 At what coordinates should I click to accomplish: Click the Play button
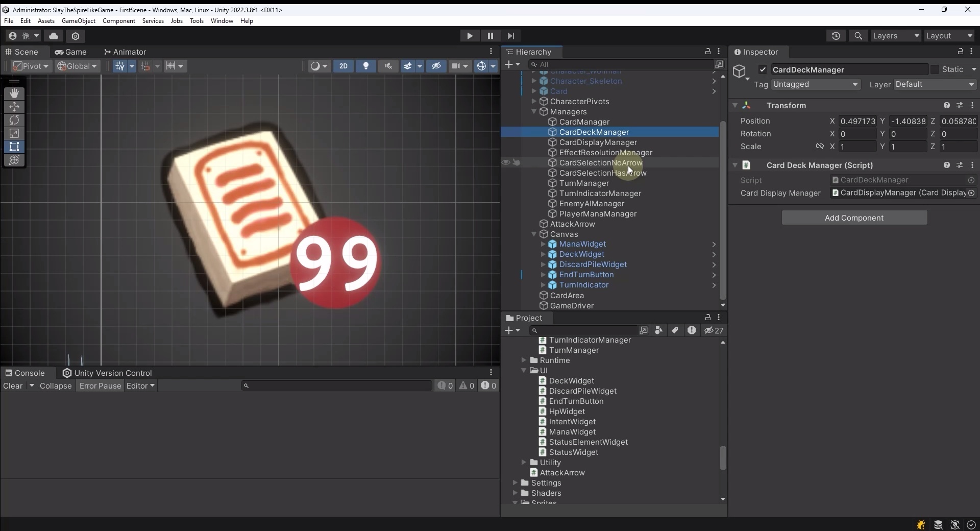click(469, 36)
